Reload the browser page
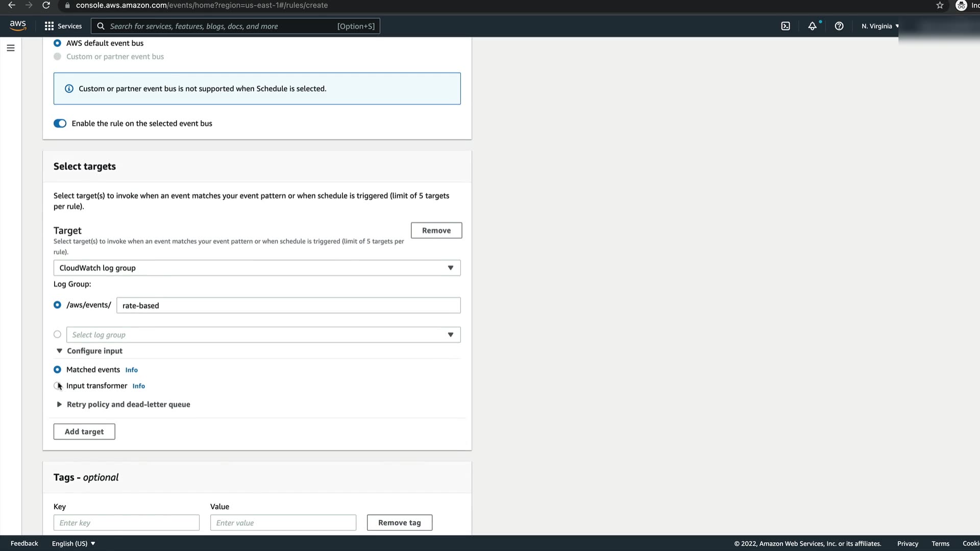Image resolution: width=980 pixels, height=551 pixels. (x=46, y=5)
